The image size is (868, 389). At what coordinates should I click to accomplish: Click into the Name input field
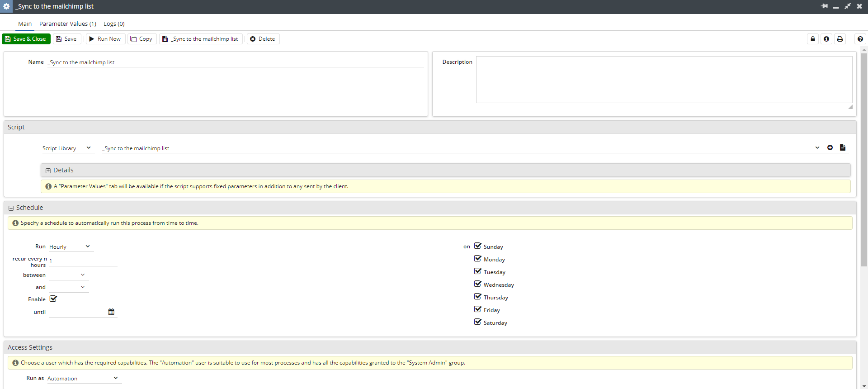(x=236, y=62)
